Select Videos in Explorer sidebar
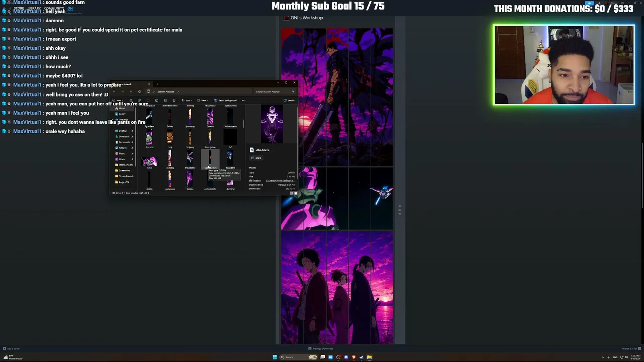 tap(121, 159)
